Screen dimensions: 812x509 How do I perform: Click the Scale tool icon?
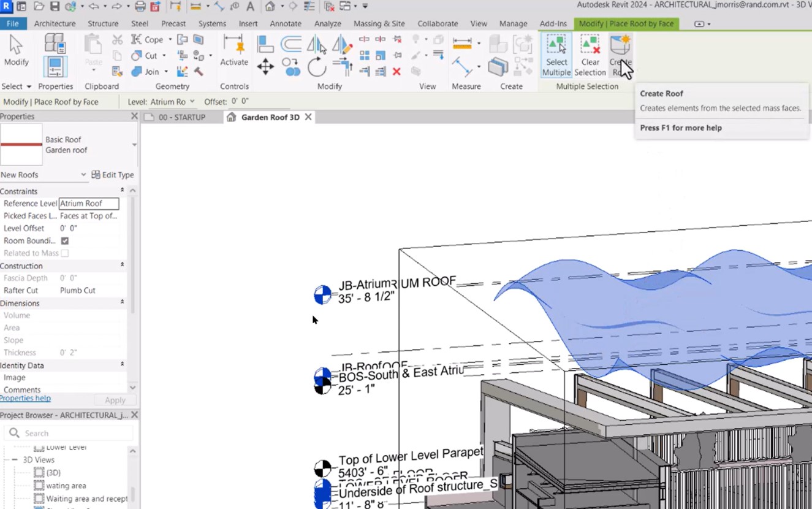(x=381, y=56)
